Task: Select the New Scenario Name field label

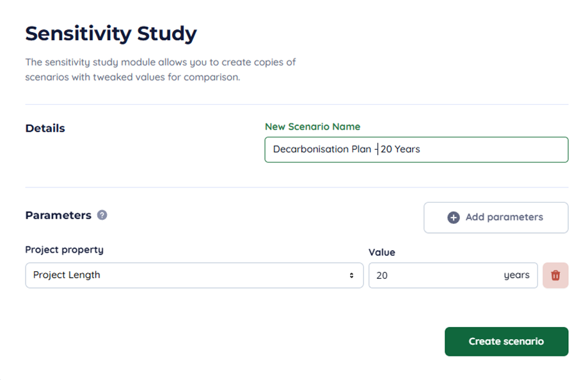Action: 312,127
